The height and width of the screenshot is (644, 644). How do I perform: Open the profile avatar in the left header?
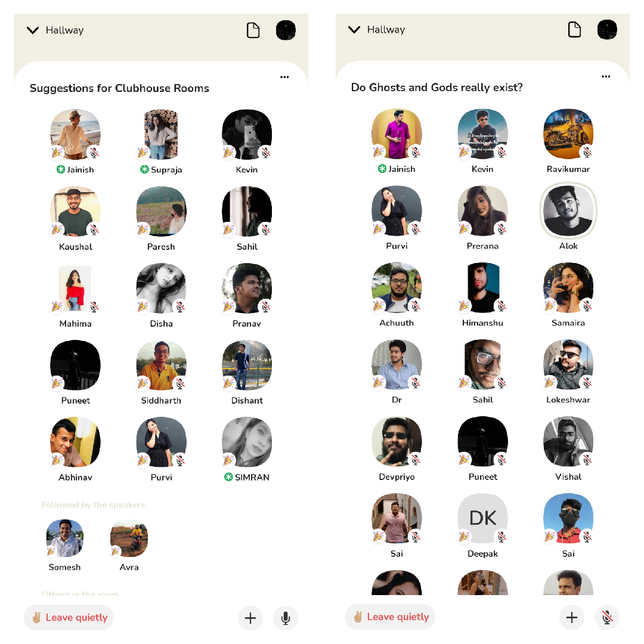[286, 30]
